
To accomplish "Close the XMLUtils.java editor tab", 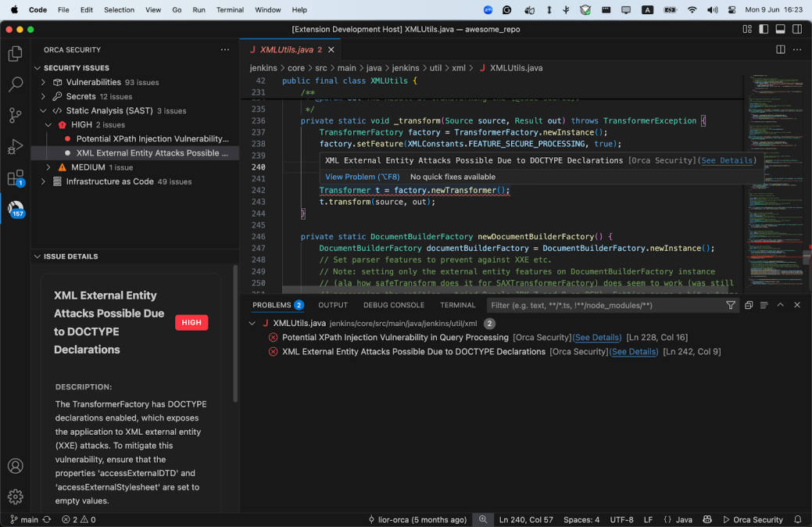I will (331, 50).
